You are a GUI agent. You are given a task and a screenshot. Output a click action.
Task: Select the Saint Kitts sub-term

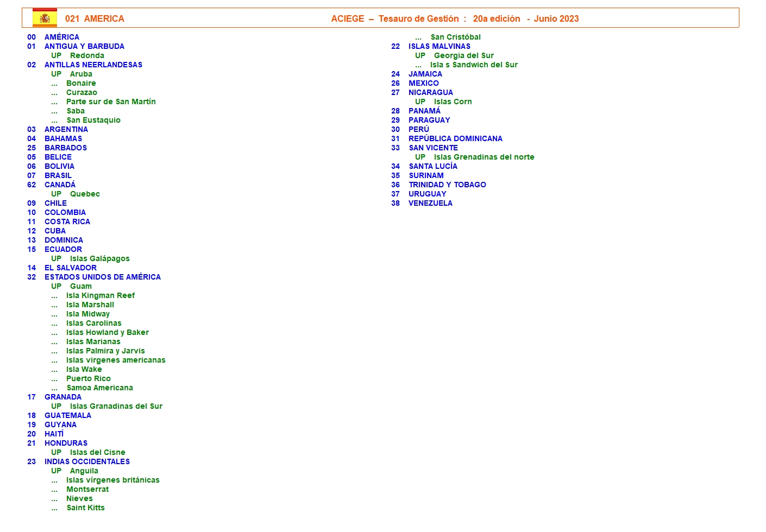click(85, 508)
